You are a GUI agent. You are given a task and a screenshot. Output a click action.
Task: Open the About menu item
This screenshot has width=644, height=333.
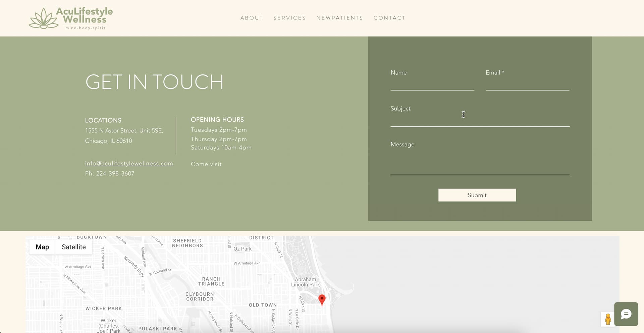(x=252, y=18)
